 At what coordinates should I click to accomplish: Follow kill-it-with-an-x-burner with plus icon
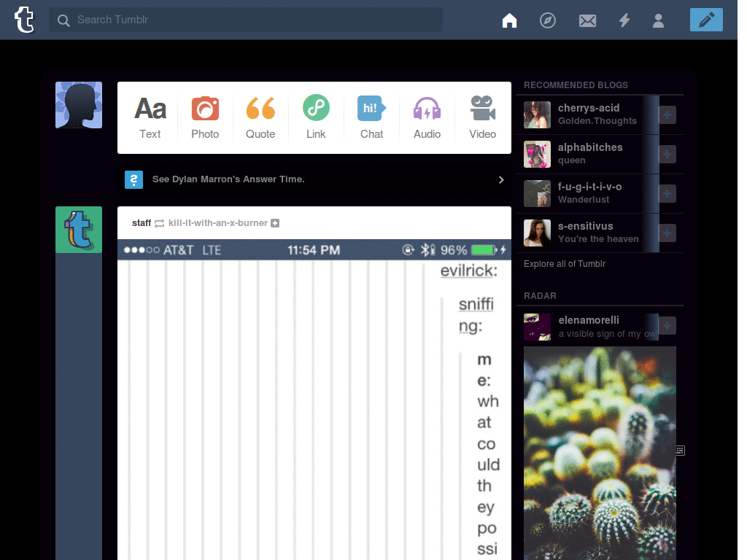275,223
